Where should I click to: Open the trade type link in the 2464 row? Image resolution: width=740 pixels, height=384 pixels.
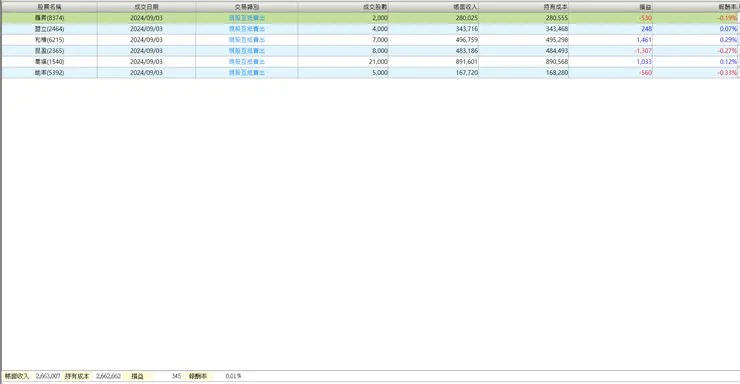247,29
